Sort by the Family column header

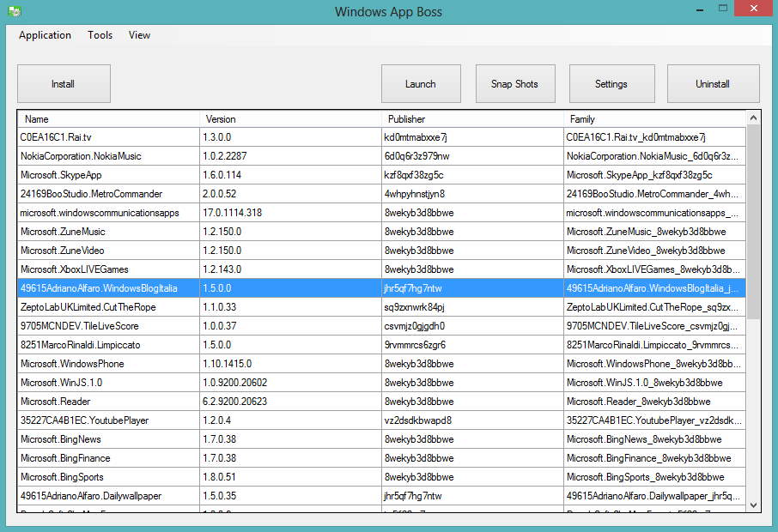(x=654, y=119)
